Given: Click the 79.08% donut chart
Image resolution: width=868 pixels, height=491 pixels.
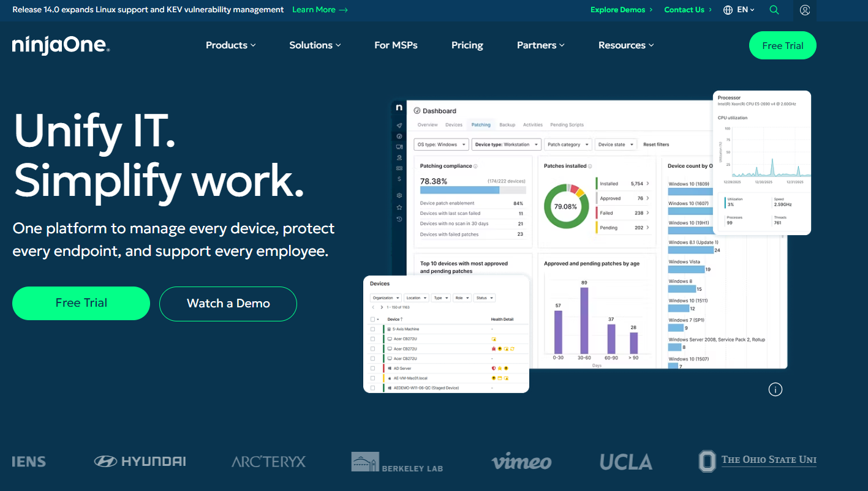Looking at the screenshot, I should [566, 206].
